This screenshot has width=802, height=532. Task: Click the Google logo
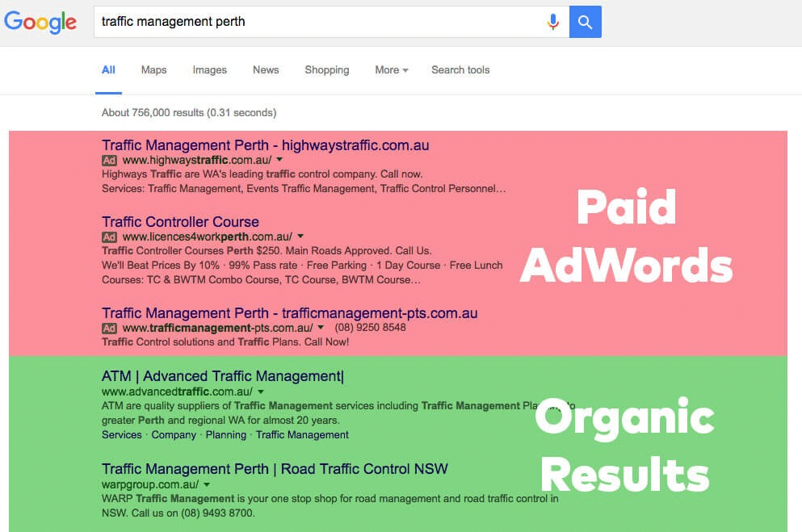[x=40, y=22]
